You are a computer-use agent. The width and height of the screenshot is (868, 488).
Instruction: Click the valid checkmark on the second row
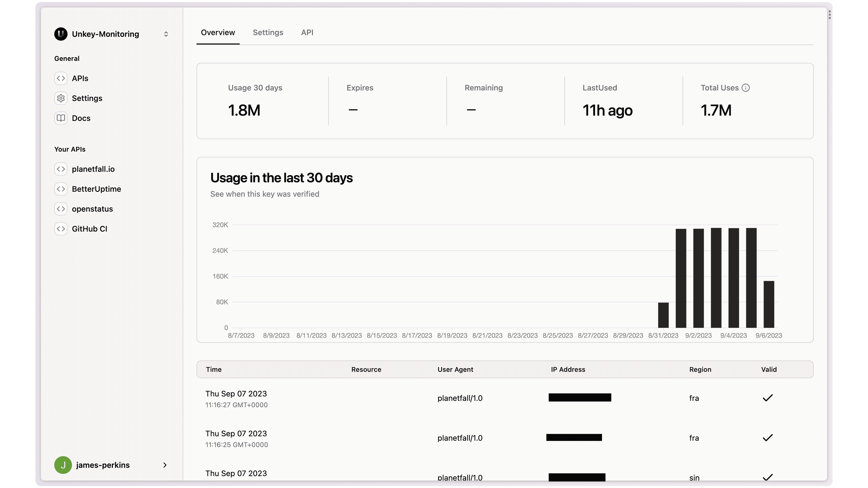pyautogui.click(x=768, y=437)
